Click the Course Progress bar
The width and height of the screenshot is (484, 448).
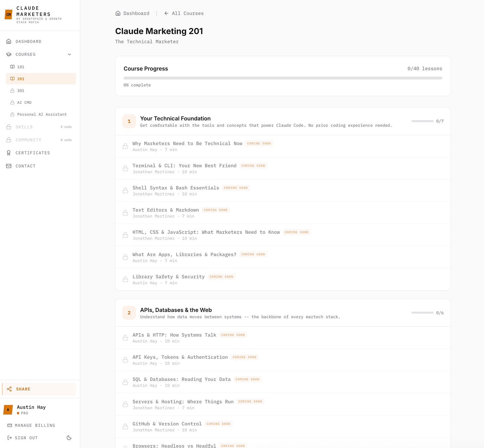(x=283, y=78)
